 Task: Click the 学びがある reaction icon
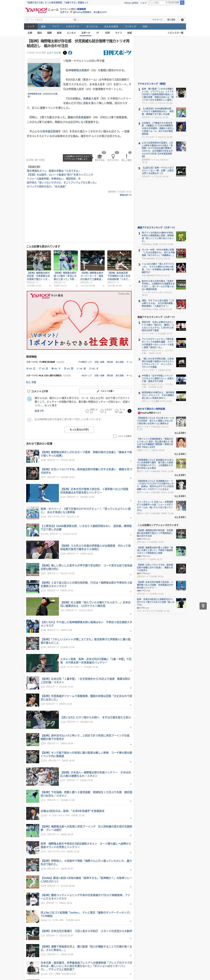point(100,156)
